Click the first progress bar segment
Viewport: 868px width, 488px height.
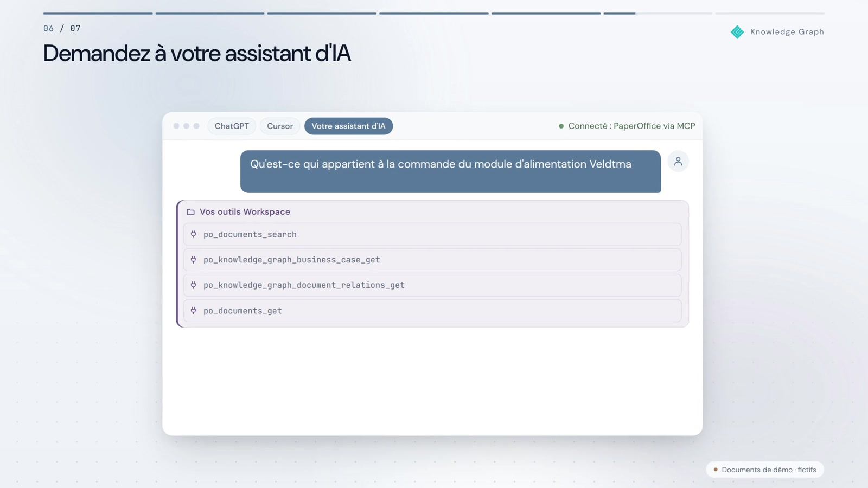[98, 13]
